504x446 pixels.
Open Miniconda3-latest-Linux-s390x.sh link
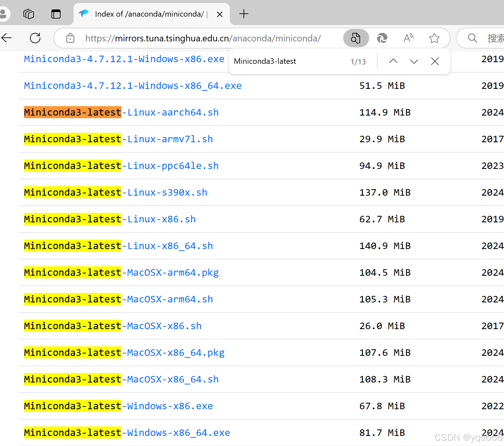pyautogui.click(x=116, y=192)
